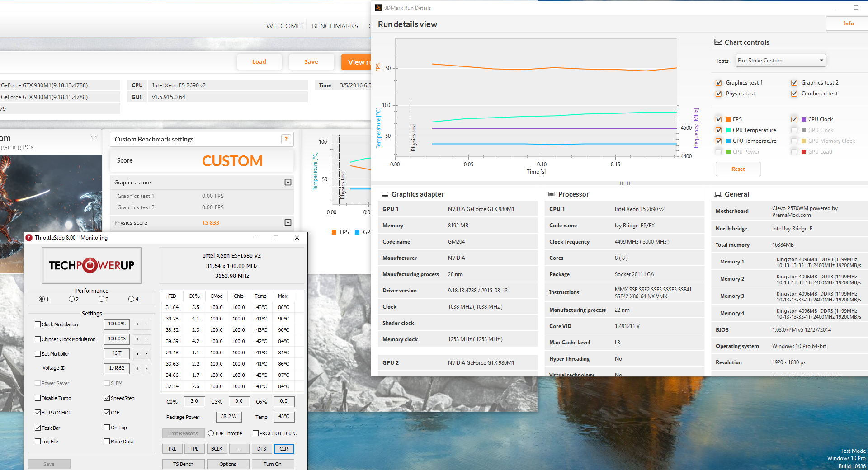The height and width of the screenshot is (470, 868).
Task: Open TS Bench in ThrottleStop
Action: (183, 464)
